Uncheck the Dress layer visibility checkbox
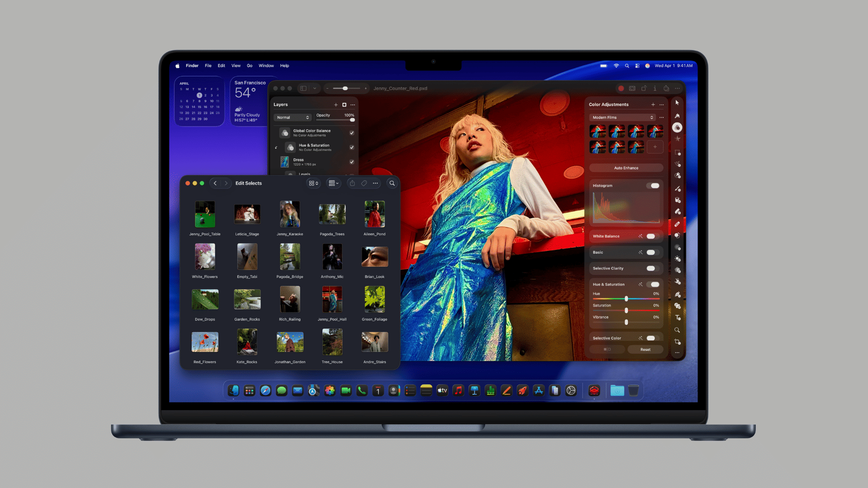The width and height of the screenshot is (868, 488). click(352, 162)
